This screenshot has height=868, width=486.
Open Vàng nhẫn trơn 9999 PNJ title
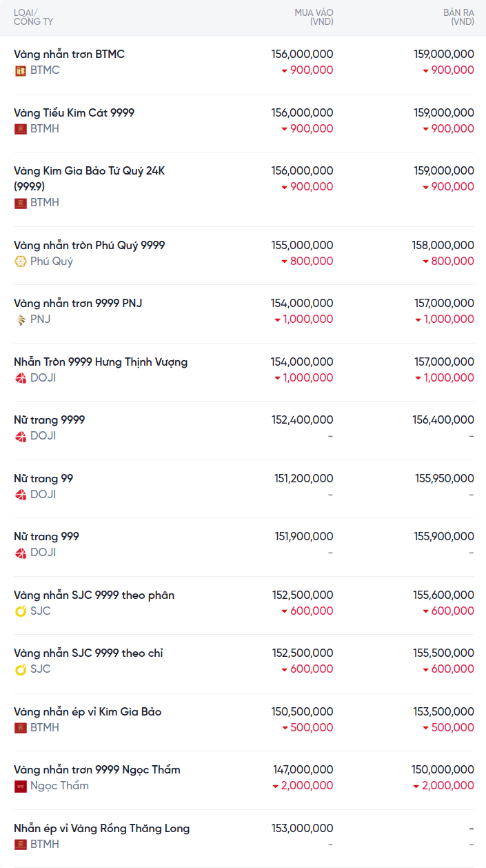[78, 304]
